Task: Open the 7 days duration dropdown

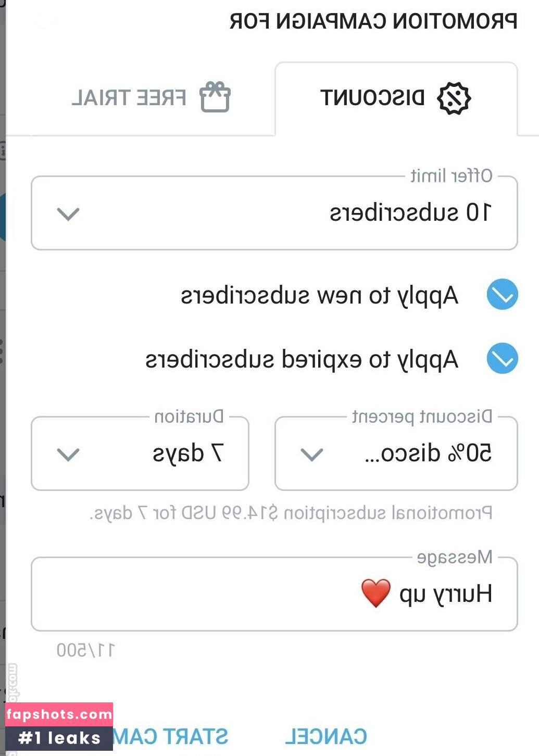Action: (140, 454)
